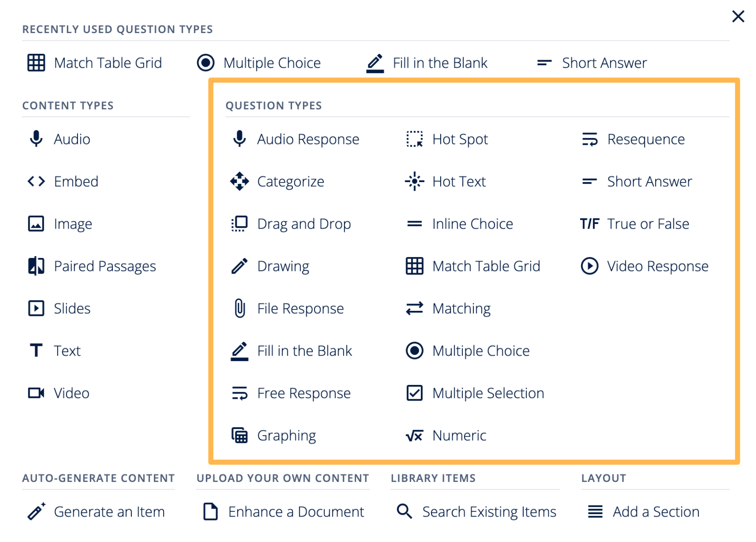Click the Paired Passages icon
Image resolution: width=756 pixels, height=542 pixels.
(36, 266)
